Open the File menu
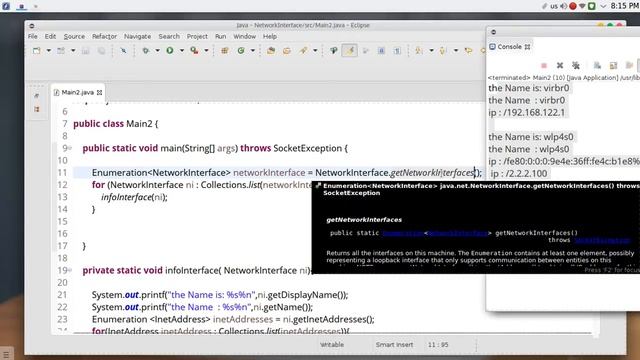 33,36
